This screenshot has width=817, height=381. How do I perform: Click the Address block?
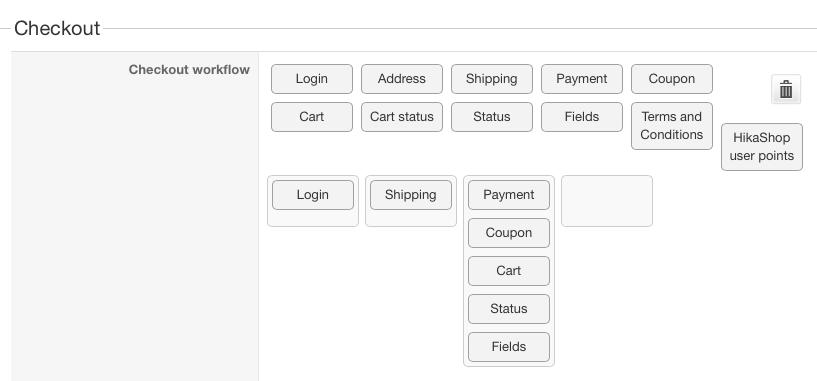coord(402,79)
